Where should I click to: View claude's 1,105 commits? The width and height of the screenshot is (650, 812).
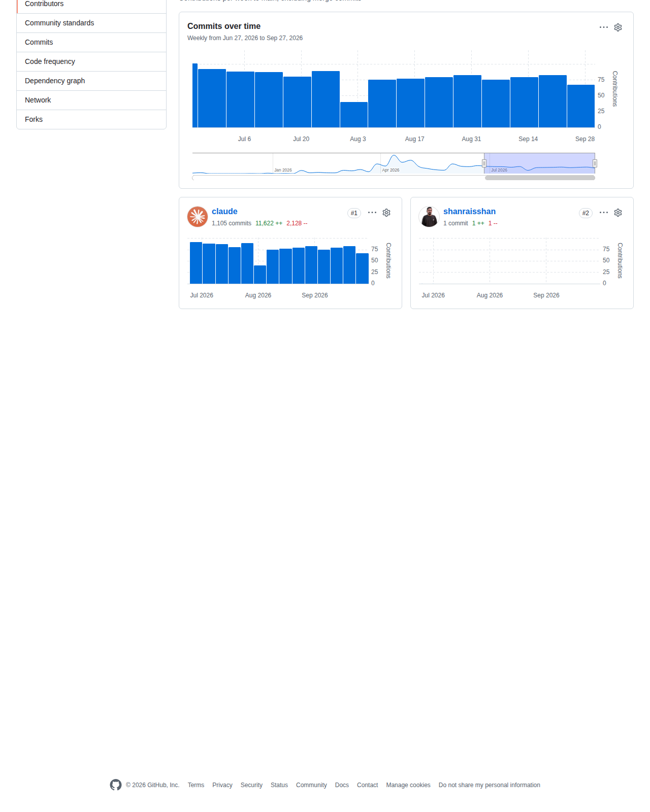click(x=232, y=223)
